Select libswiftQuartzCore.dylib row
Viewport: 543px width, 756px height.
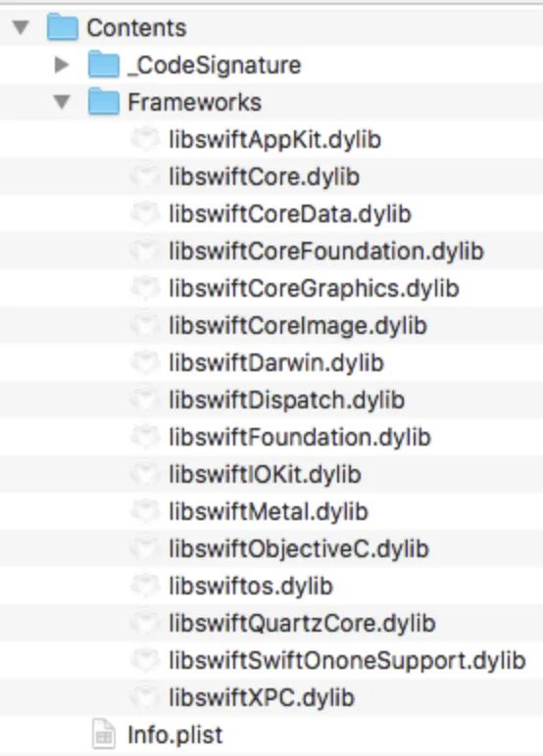coord(271,623)
